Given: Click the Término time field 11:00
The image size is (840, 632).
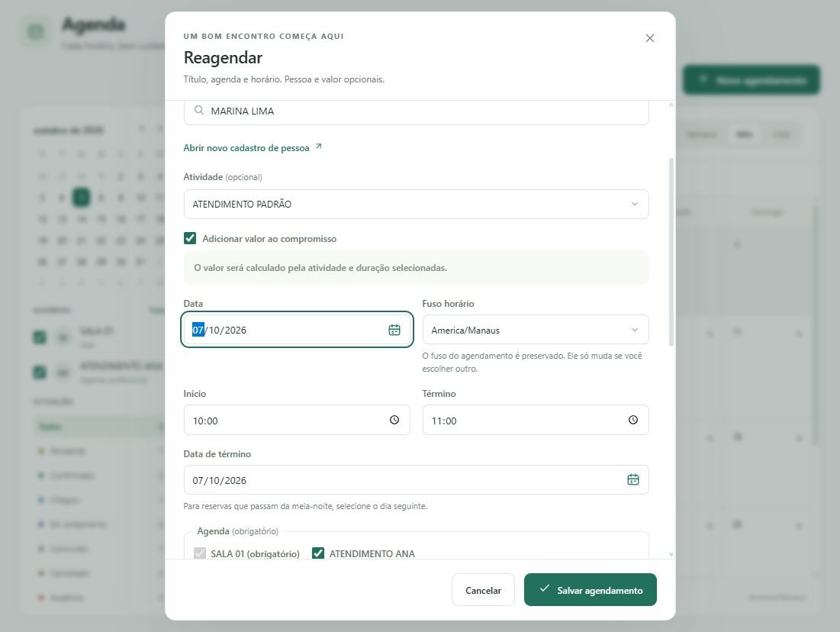Looking at the screenshot, I should click(x=535, y=421).
